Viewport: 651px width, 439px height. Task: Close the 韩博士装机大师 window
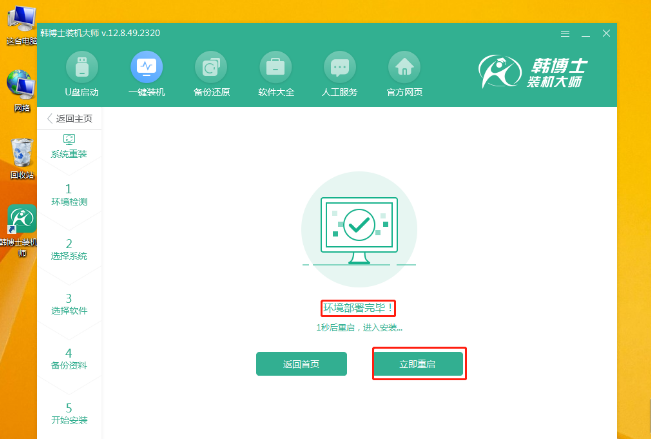[x=606, y=34]
